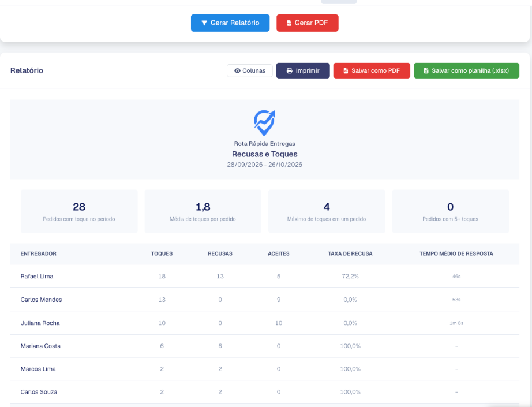Click Salvar como planilha (.xlsx) button

pos(466,70)
